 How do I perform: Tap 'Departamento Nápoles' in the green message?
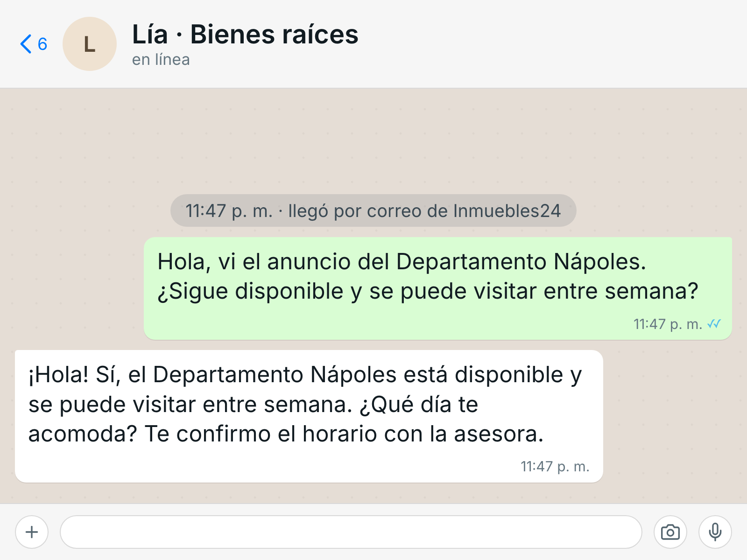coord(521,261)
